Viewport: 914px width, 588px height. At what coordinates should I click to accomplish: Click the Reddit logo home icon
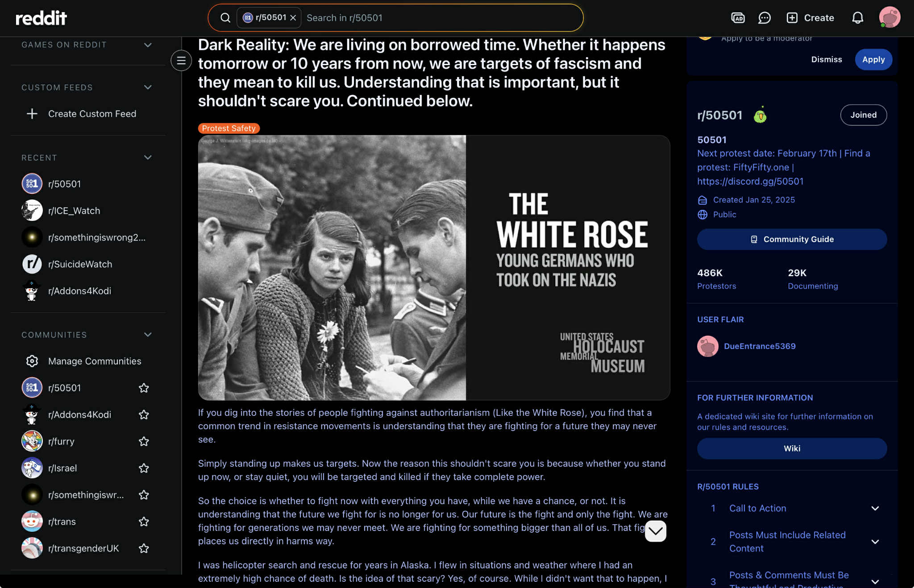(x=41, y=18)
